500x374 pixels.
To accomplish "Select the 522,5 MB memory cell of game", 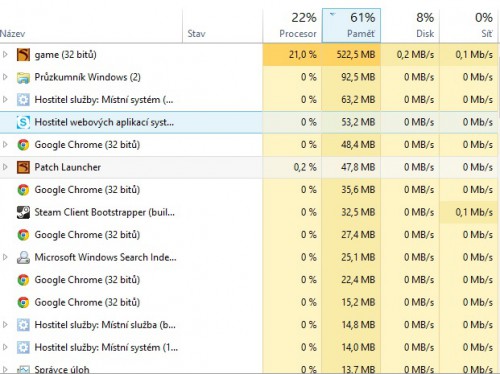I will [x=351, y=55].
